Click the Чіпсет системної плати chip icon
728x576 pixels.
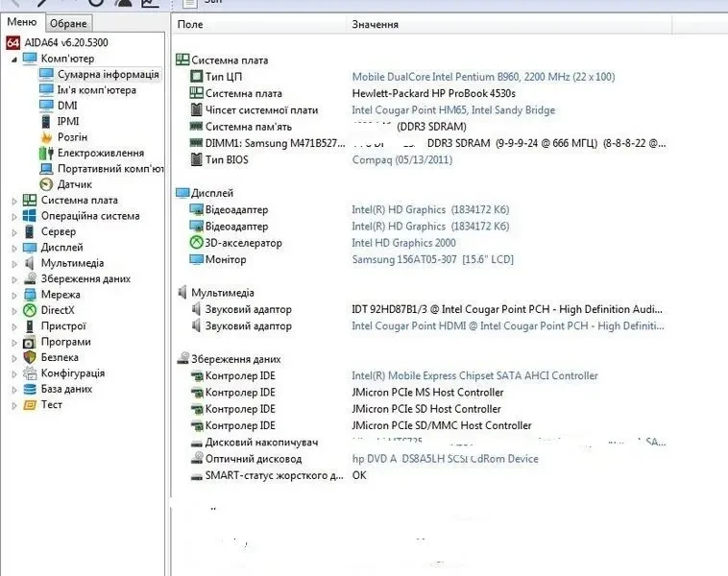pos(196,110)
